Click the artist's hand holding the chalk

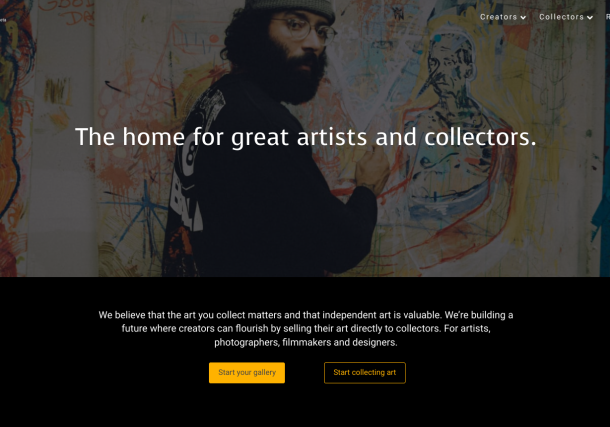(372, 167)
